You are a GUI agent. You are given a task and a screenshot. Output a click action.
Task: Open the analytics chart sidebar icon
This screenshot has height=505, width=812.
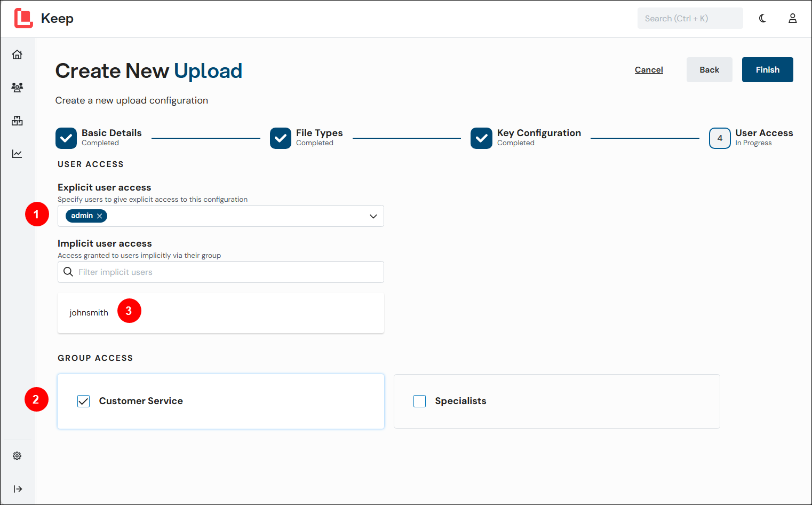click(17, 154)
